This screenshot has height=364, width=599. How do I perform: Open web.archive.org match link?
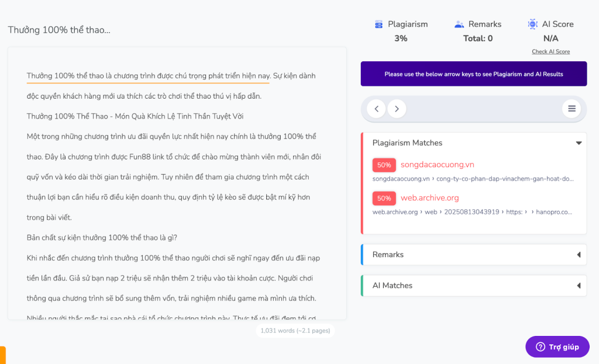point(429,198)
